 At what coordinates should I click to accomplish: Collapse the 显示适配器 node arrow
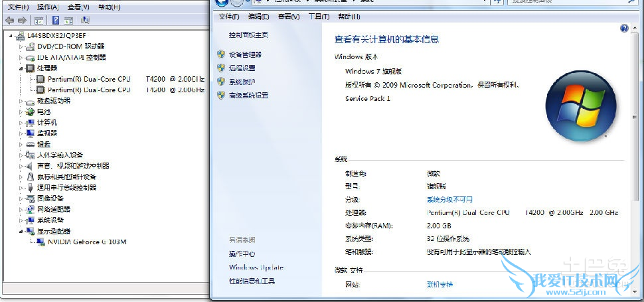(x=21, y=232)
